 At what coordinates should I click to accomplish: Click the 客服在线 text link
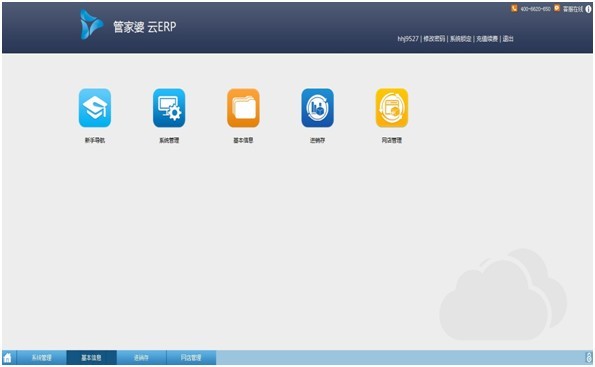(573, 9)
